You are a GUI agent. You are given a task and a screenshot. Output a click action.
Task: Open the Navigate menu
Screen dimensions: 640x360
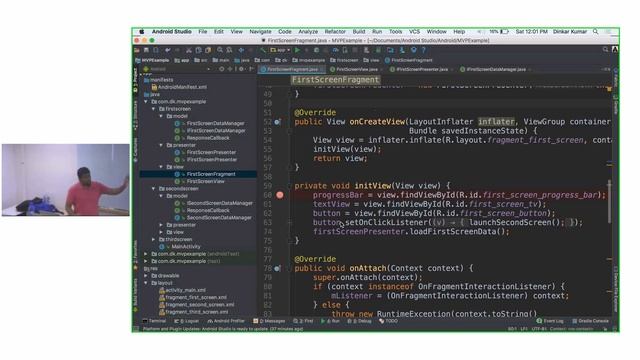[260, 31]
